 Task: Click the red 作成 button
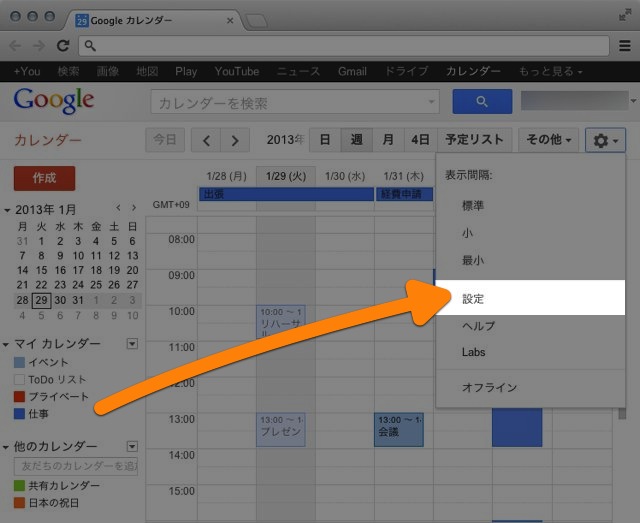pos(44,178)
